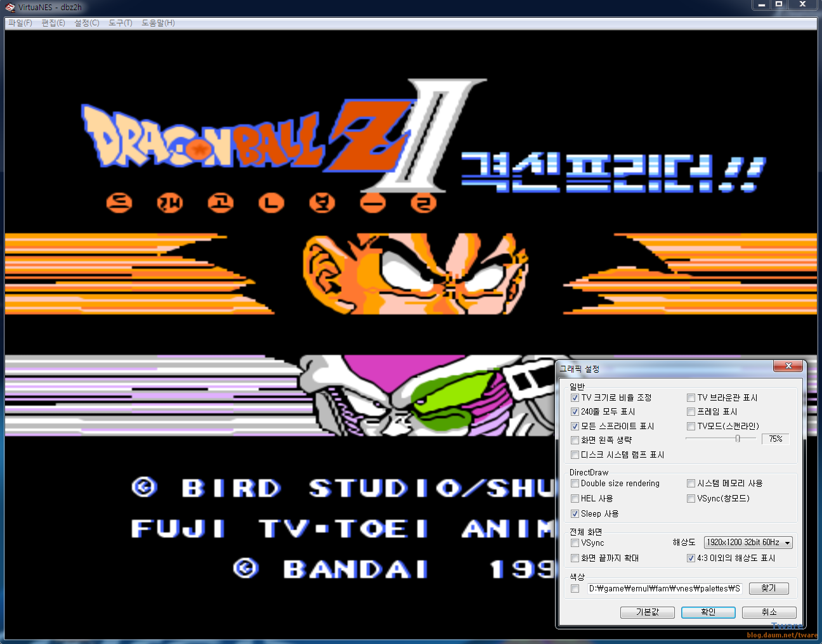Enable 시스템 메모리 사용 checkbox
This screenshot has height=644, width=822.
click(x=691, y=484)
